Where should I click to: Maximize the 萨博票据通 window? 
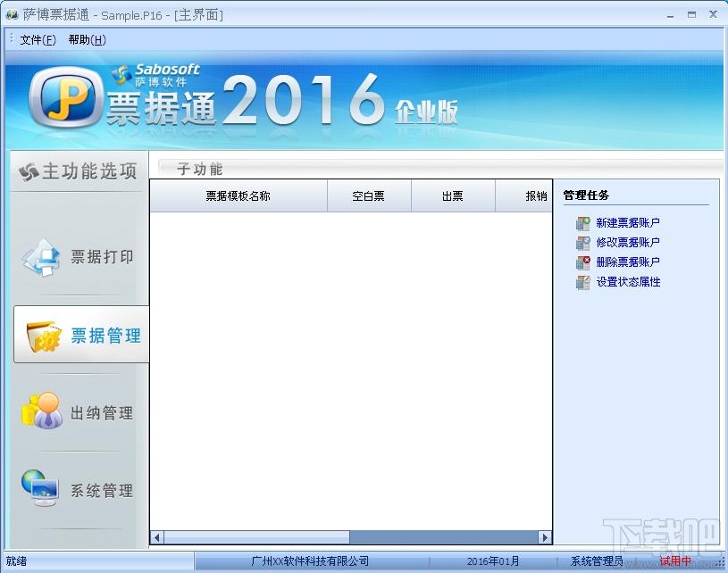691,15
